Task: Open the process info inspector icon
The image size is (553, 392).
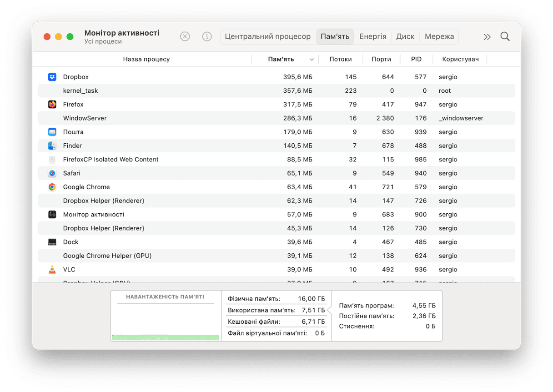Action: point(207,36)
